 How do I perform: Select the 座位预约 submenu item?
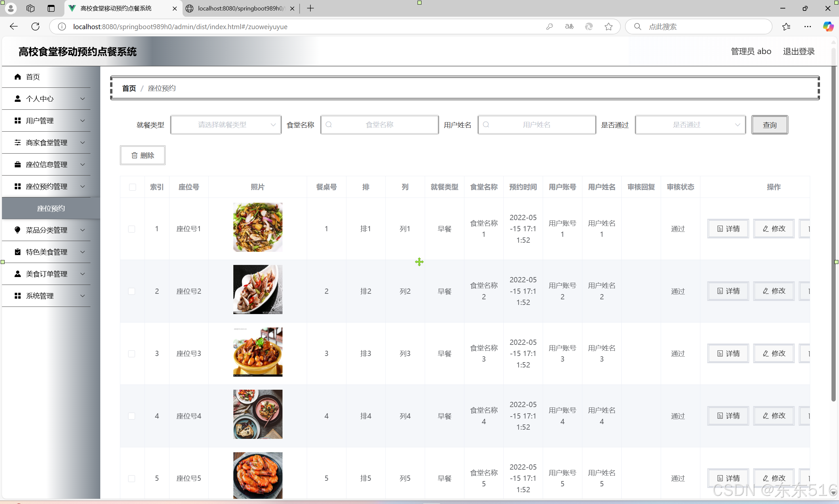51,208
